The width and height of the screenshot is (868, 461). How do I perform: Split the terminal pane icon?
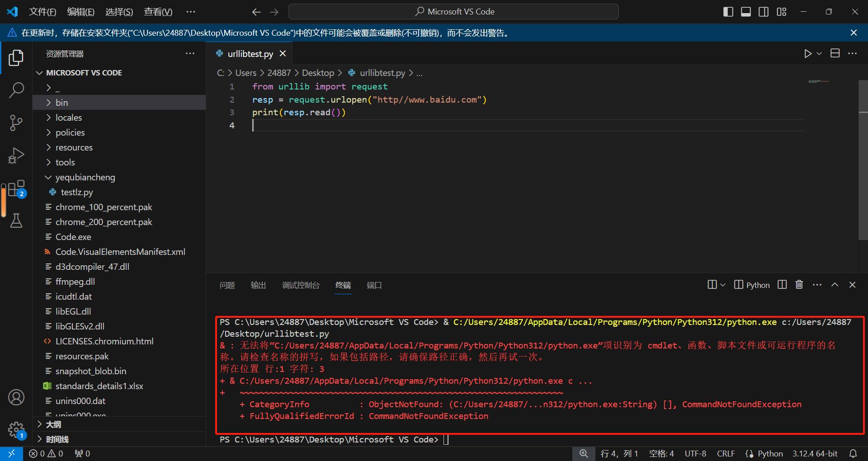click(782, 285)
